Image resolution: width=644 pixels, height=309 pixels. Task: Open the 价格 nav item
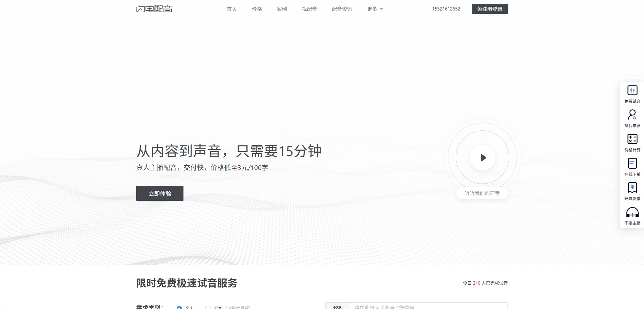(x=257, y=9)
